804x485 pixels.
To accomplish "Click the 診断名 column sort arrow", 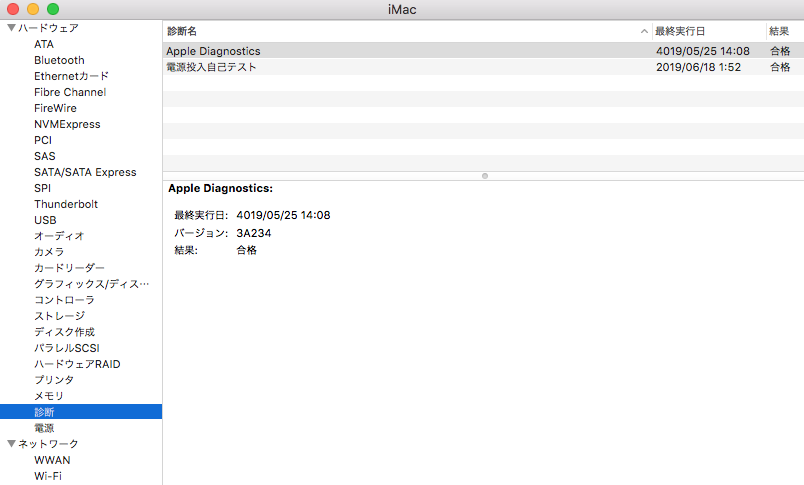I will click(644, 32).
